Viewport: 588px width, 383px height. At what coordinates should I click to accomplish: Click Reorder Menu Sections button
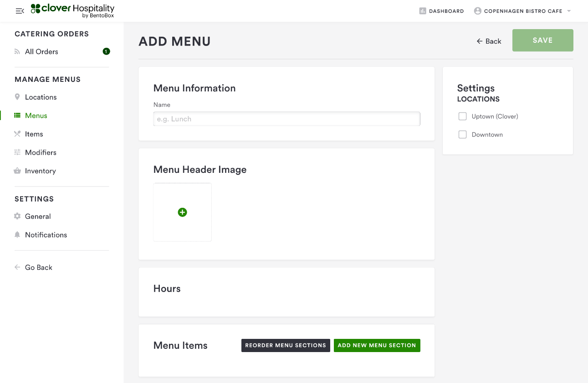(286, 346)
